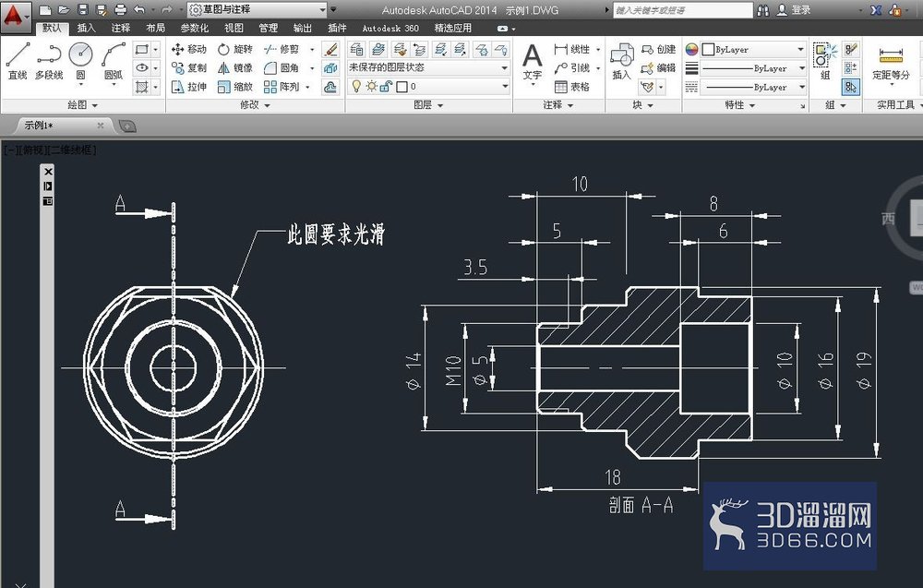Screen dimensions: 923x588
Task: Open the ByLayer linetype dropdown
Action: tap(753, 87)
